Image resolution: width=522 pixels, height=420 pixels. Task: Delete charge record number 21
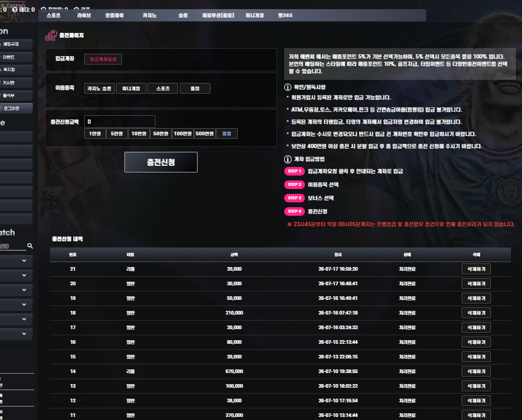click(476, 269)
